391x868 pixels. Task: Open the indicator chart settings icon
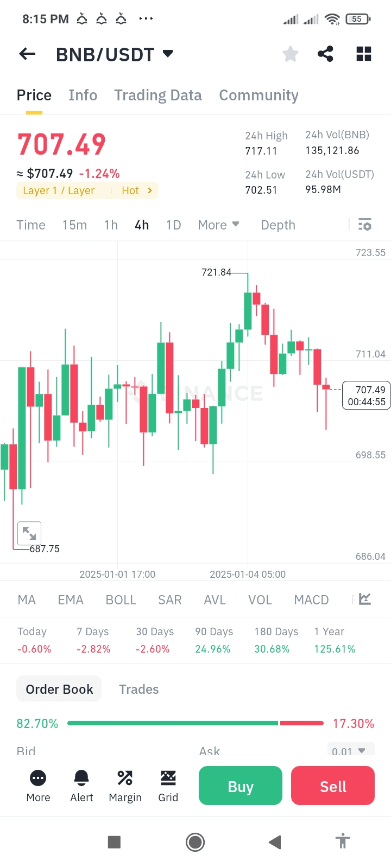pos(365,599)
